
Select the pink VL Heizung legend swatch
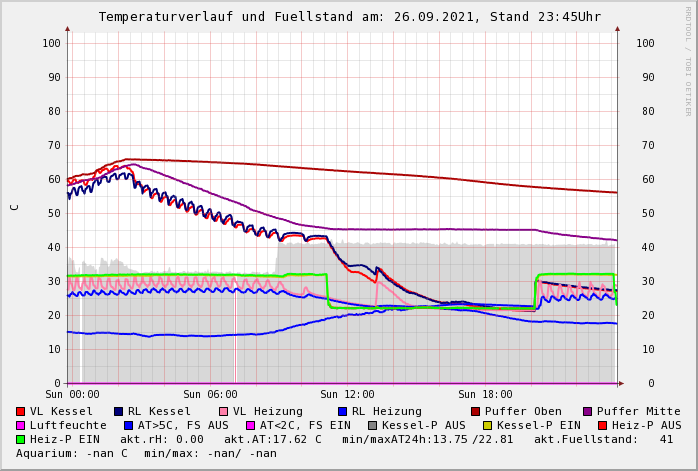point(223,411)
